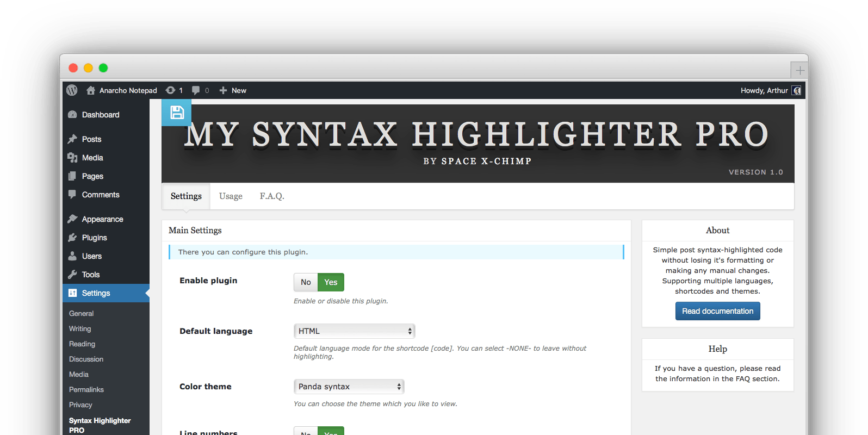Switch to the F.A.Q. tab
Viewport: 868px width, 435px height.
click(x=272, y=196)
